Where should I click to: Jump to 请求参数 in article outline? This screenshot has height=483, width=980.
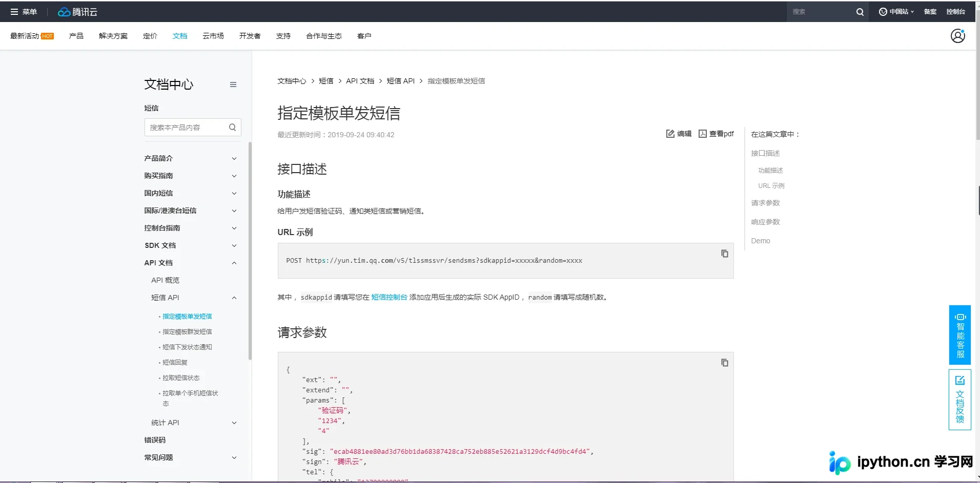tap(765, 203)
